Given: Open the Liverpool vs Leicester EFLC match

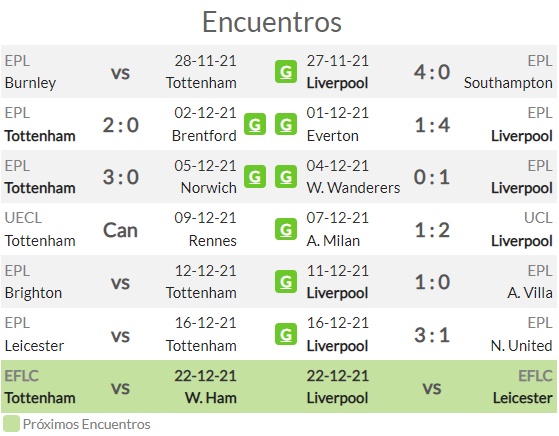Looking at the screenshot, I should [x=430, y=387].
